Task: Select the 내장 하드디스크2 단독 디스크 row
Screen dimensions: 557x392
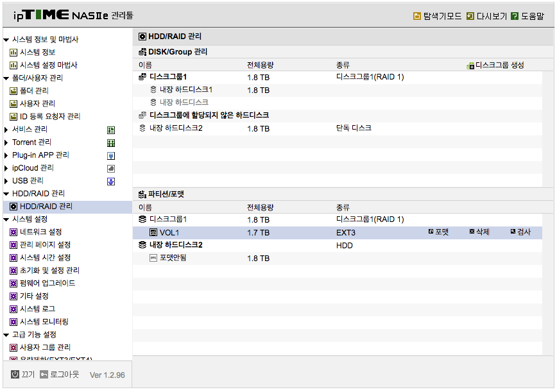Action: tap(338, 128)
